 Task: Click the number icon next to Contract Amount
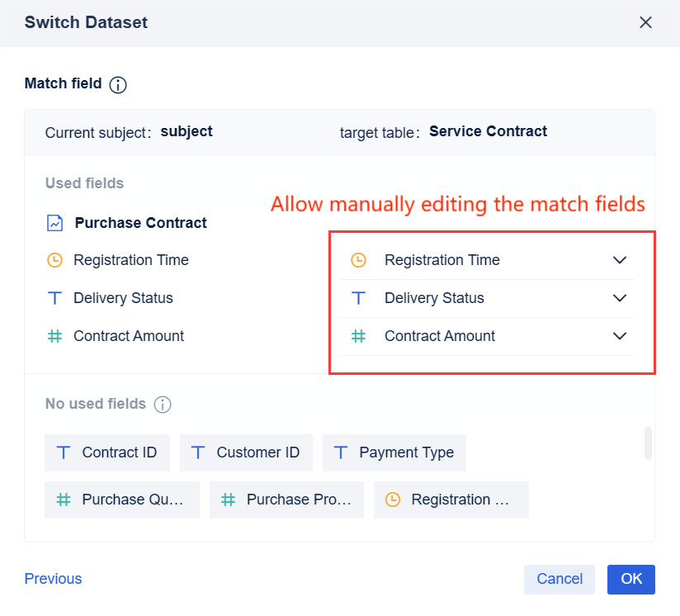click(x=53, y=336)
